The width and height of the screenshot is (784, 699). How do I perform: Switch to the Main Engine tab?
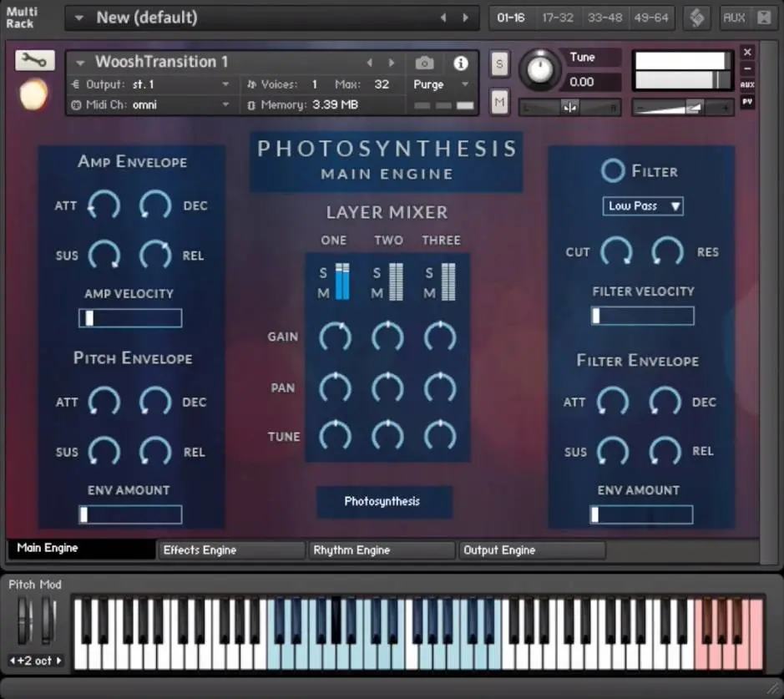(82, 548)
